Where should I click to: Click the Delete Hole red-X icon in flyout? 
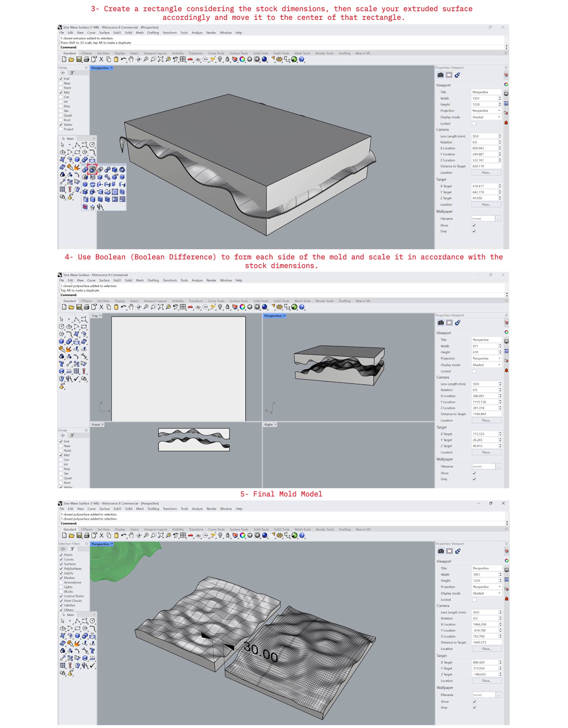tap(85, 207)
